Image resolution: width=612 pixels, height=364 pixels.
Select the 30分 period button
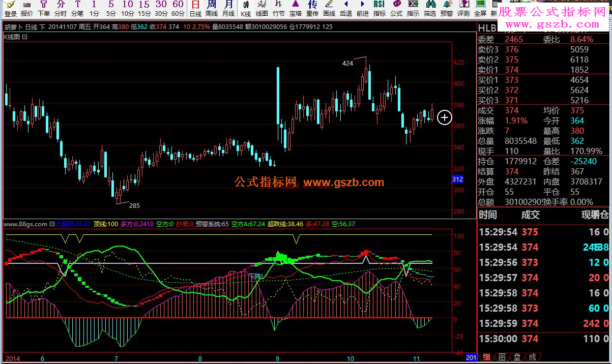click(161, 9)
